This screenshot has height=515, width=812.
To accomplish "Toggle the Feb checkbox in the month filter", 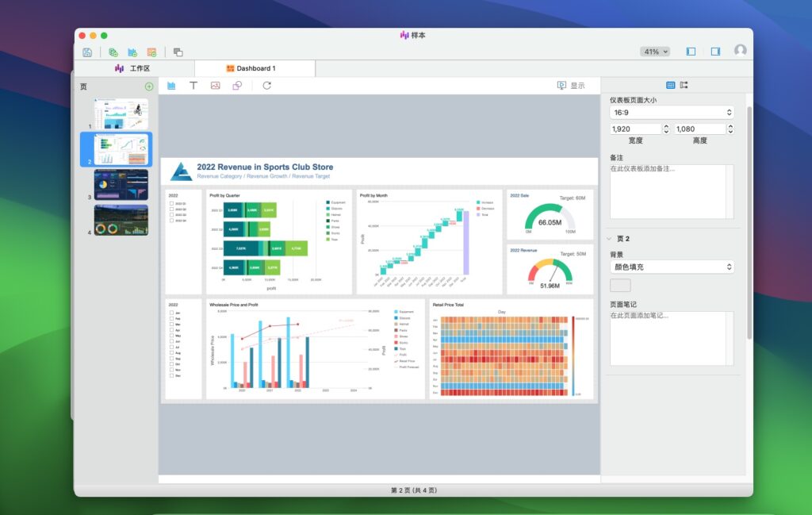I will click(x=171, y=319).
